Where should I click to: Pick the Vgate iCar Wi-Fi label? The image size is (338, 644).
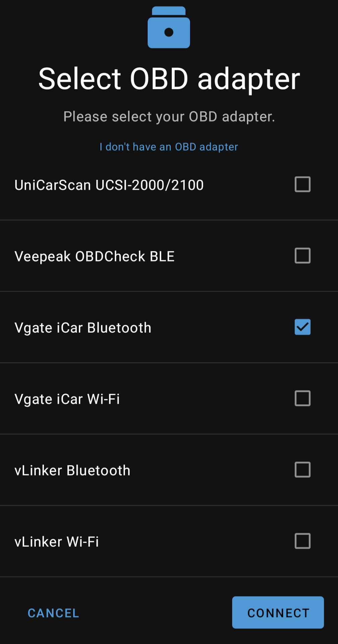[x=67, y=399]
